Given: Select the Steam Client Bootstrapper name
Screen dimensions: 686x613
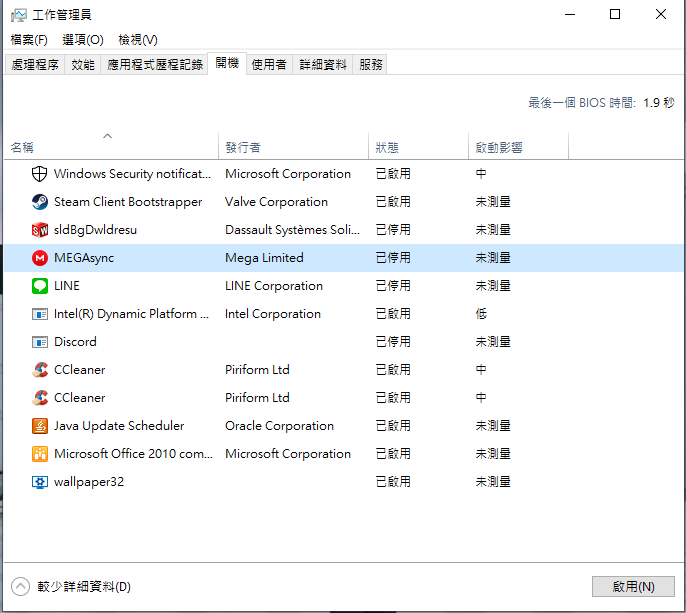Looking at the screenshot, I should [x=128, y=202].
